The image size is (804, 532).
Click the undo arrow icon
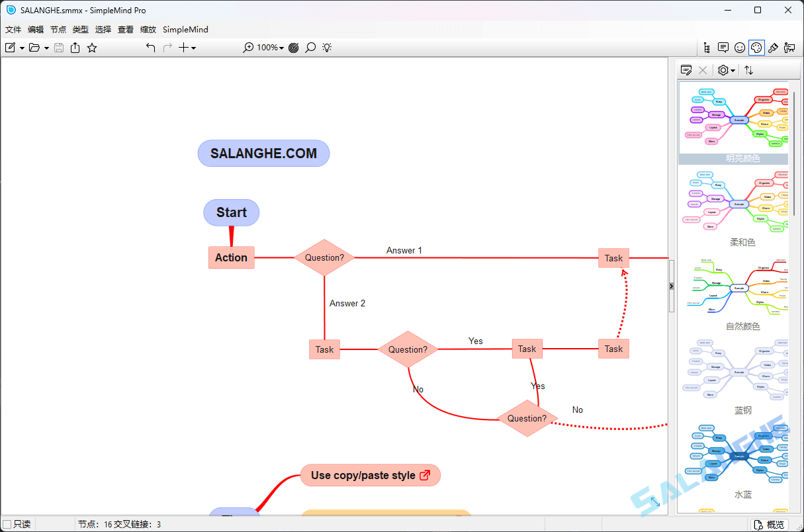tap(150, 47)
